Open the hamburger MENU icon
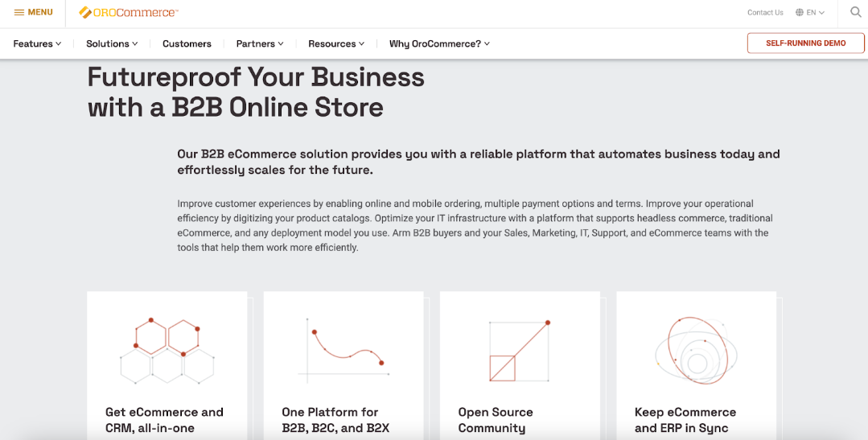868x440 pixels. [x=19, y=12]
